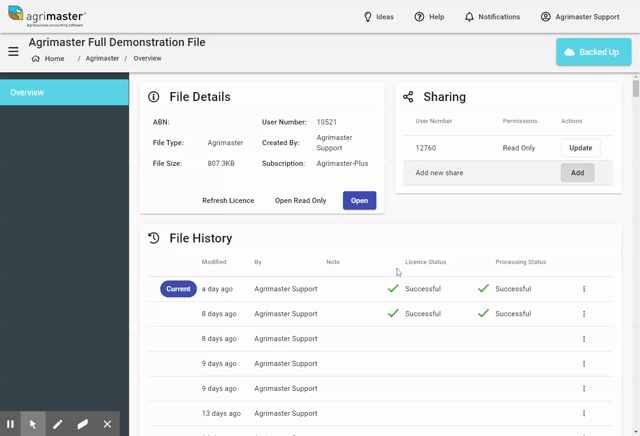
Task: Open options menu for second 9 days ago row
Action: (584, 389)
